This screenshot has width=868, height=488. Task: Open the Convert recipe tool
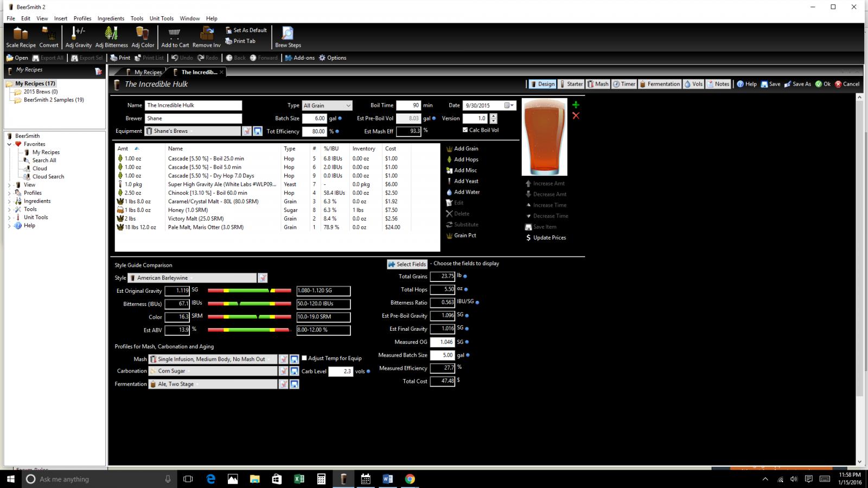pyautogui.click(x=48, y=37)
